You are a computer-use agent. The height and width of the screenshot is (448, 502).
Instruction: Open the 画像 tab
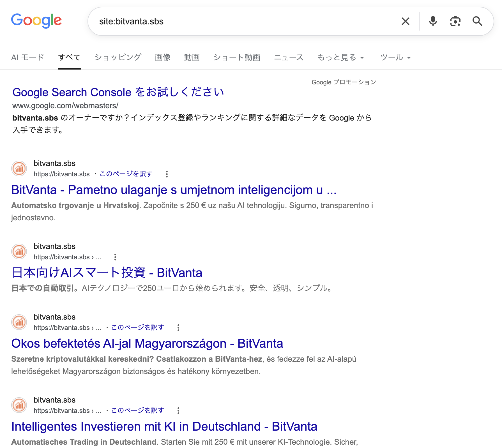(163, 57)
